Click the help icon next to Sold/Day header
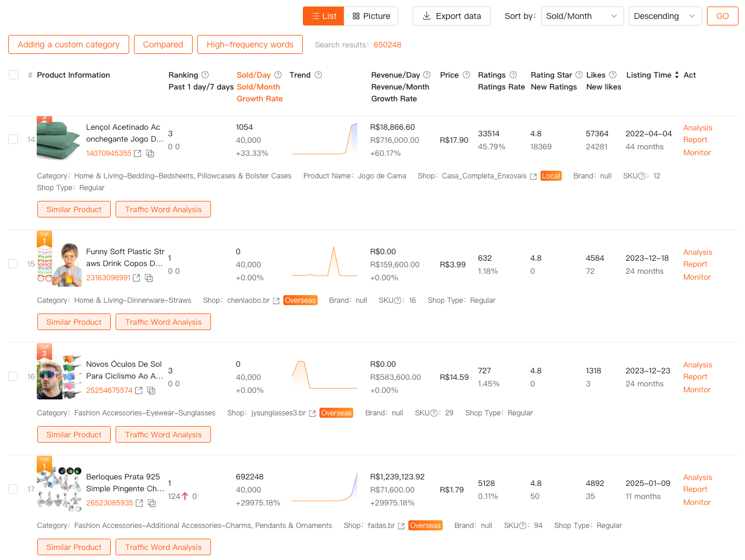Viewport: 745px width, 560px height. tap(278, 75)
